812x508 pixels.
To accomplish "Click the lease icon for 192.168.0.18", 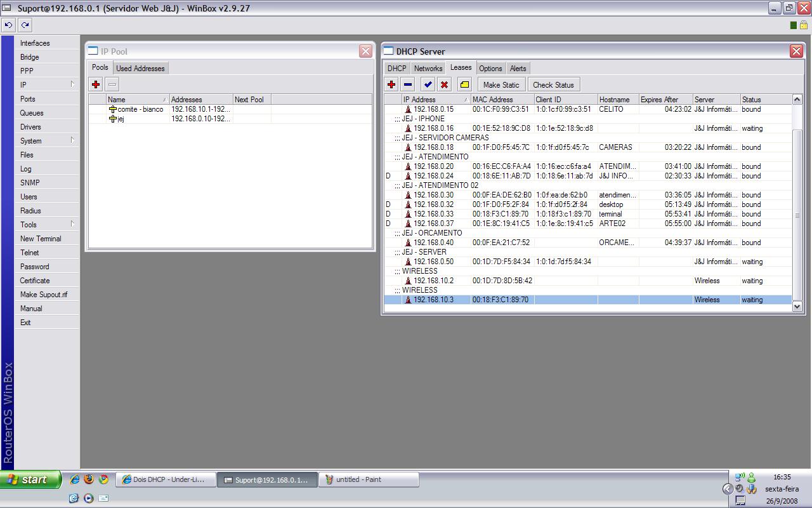I will click(x=409, y=147).
